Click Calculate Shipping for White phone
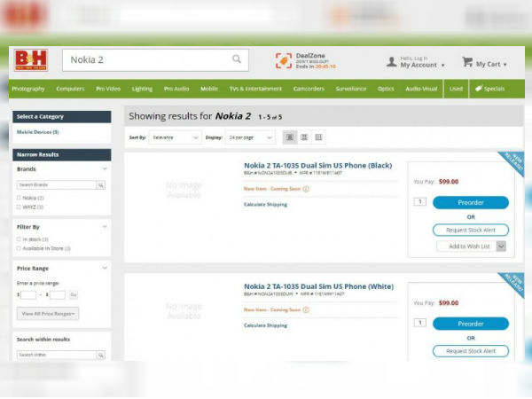532x399 pixels. [x=265, y=325]
